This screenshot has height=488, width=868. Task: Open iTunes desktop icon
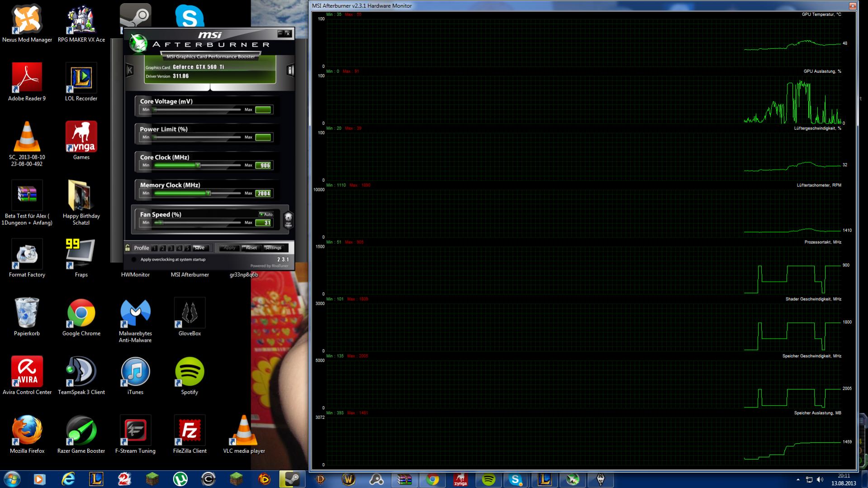pos(135,376)
